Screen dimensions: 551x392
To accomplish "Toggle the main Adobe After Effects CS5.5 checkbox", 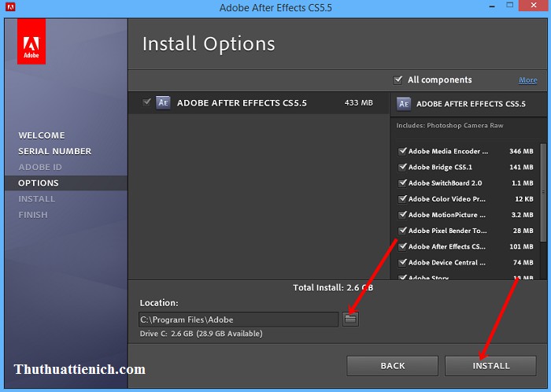I will 146,102.
